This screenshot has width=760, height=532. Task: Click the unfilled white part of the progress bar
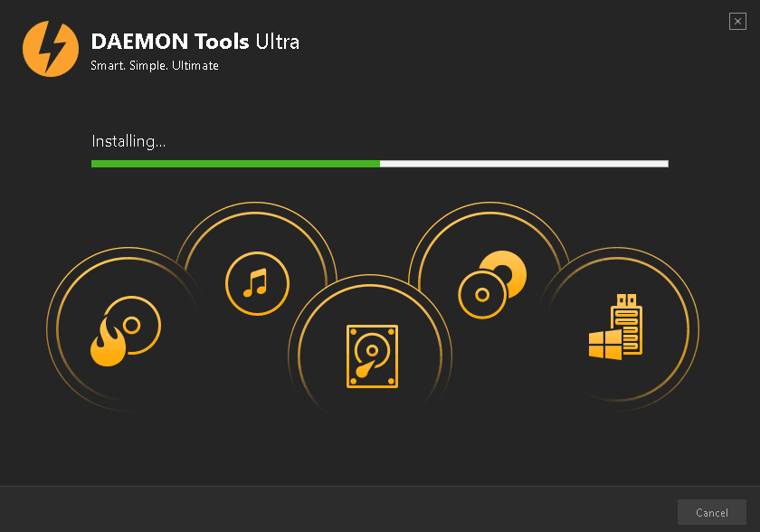point(525,164)
